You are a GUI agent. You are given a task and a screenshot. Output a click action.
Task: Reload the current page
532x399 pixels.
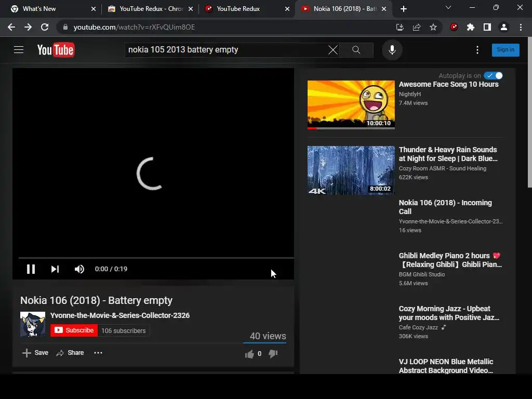click(x=45, y=27)
